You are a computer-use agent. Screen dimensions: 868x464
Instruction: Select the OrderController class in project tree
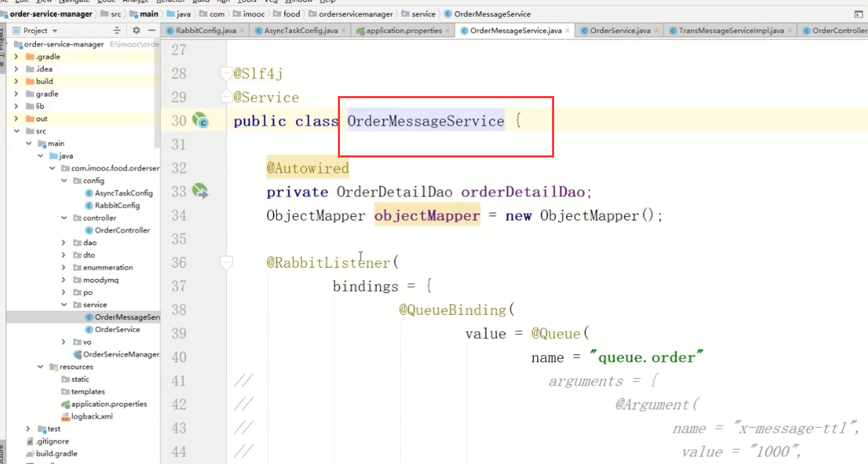pyautogui.click(x=117, y=230)
